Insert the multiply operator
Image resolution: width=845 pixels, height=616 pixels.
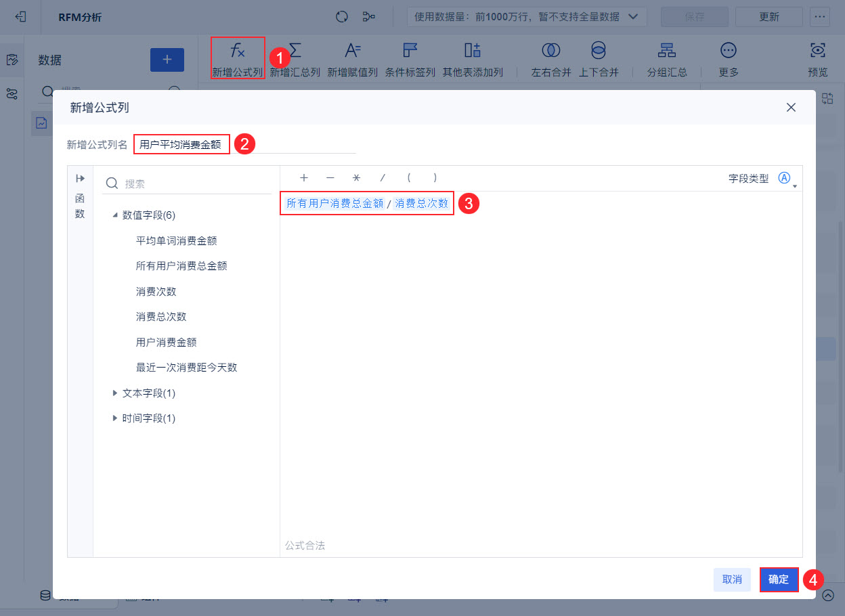pos(356,178)
